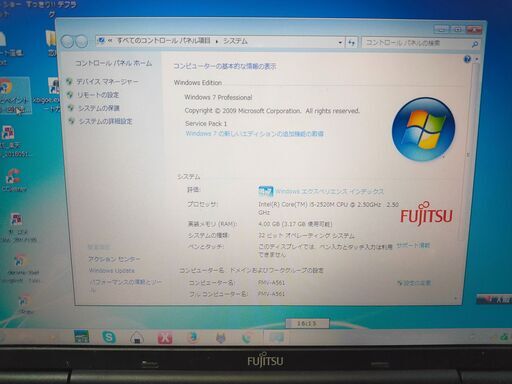Open Windows Update link in sidebar

tap(112, 271)
